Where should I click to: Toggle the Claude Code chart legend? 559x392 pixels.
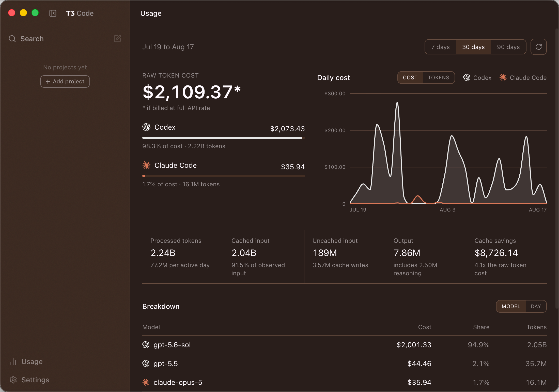point(523,78)
